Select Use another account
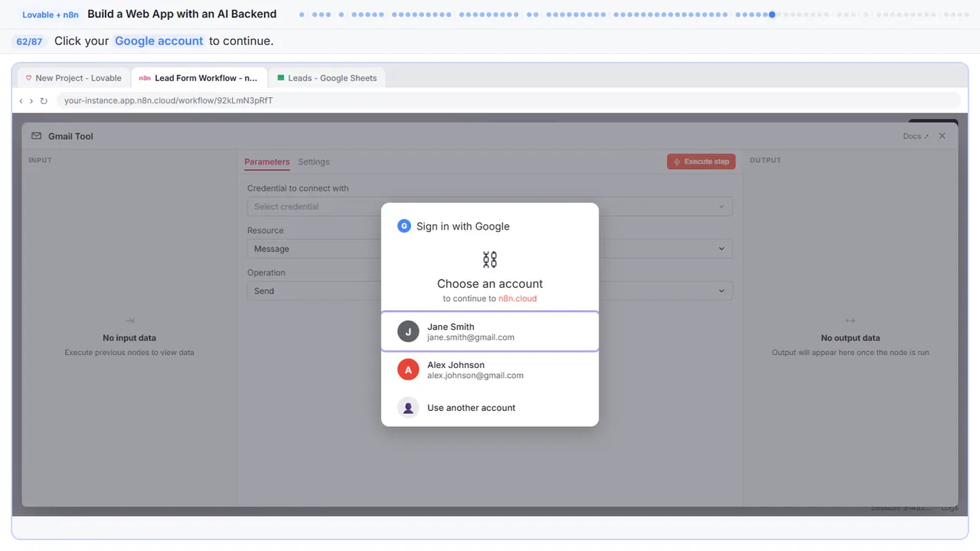This screenshot has width=980, height=551. pos(490,408)
